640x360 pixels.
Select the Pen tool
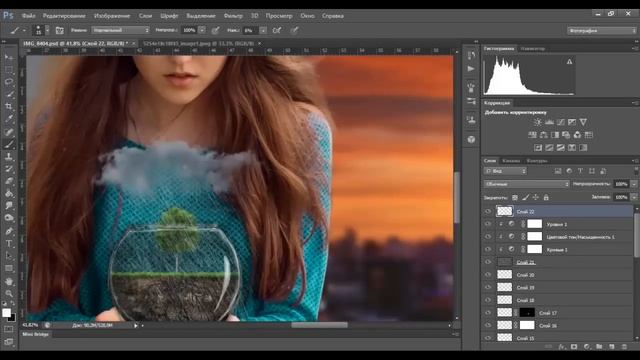(9, 231)
